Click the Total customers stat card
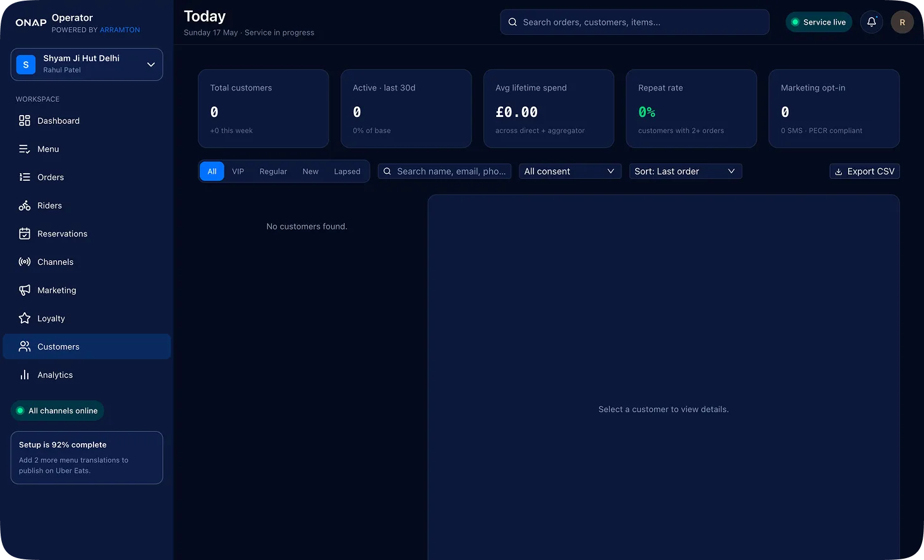The width and height of the screenshot is (924, 560). pos(264,109)
